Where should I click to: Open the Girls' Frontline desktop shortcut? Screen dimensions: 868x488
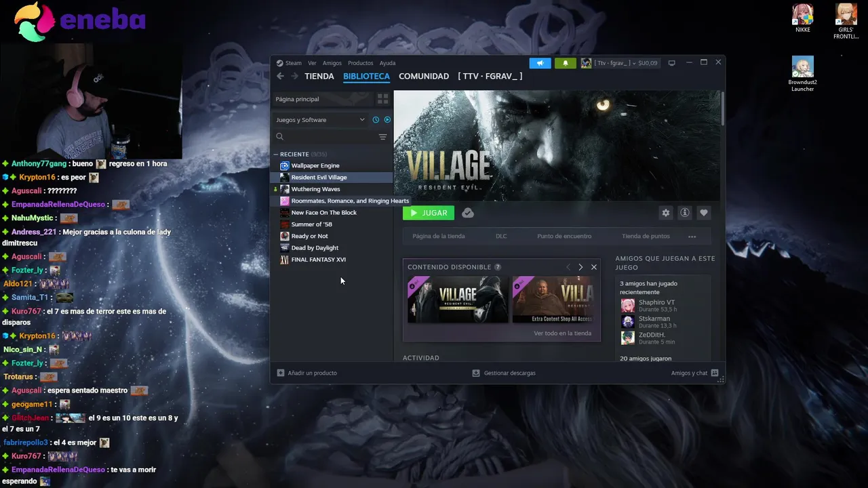[846, 21]
